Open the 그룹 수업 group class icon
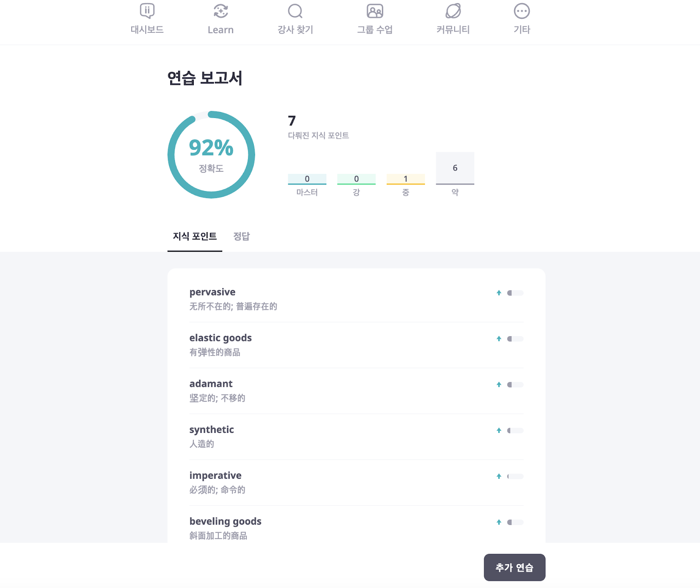Viewport: 700px width, 588px height. 375,11
